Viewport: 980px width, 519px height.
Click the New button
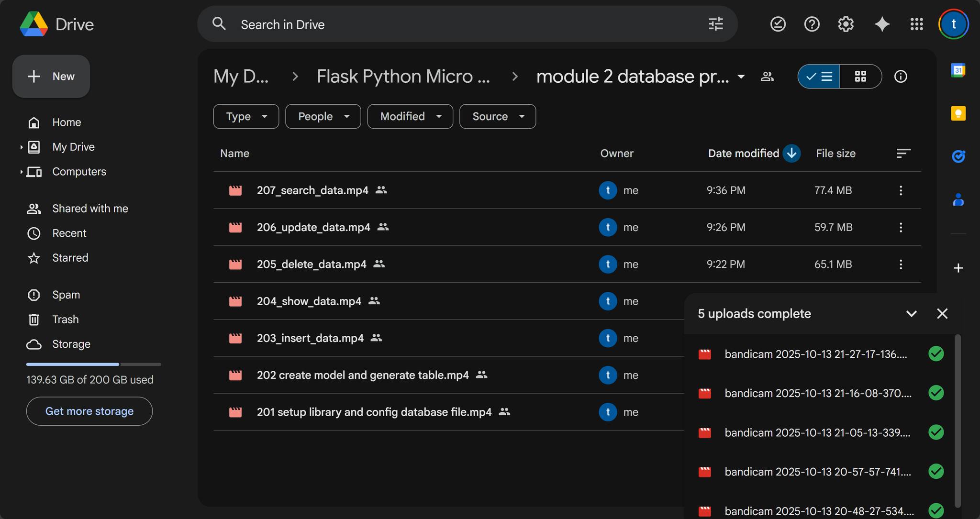(x=51, y=77)
